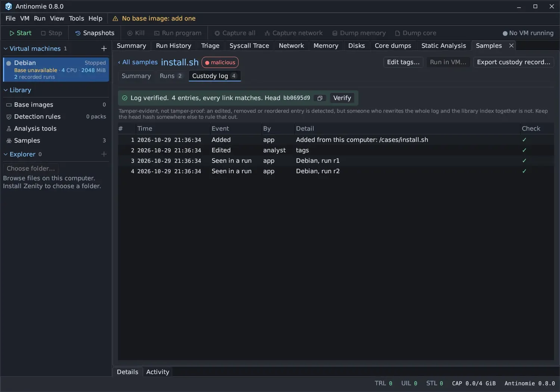Add a new virtual machine with plus icon
Screen dimensions: 560x392
(x=104, y=49)
